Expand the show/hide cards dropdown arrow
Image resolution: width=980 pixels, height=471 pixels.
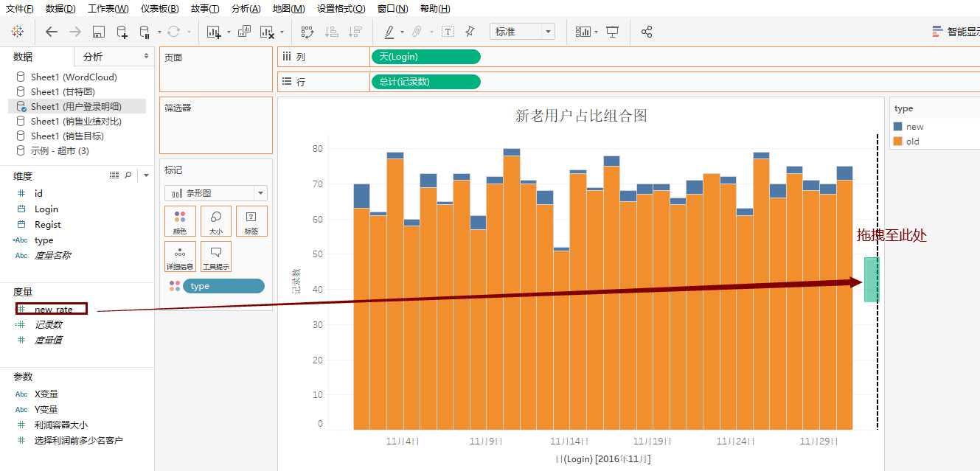coord(596,32)
